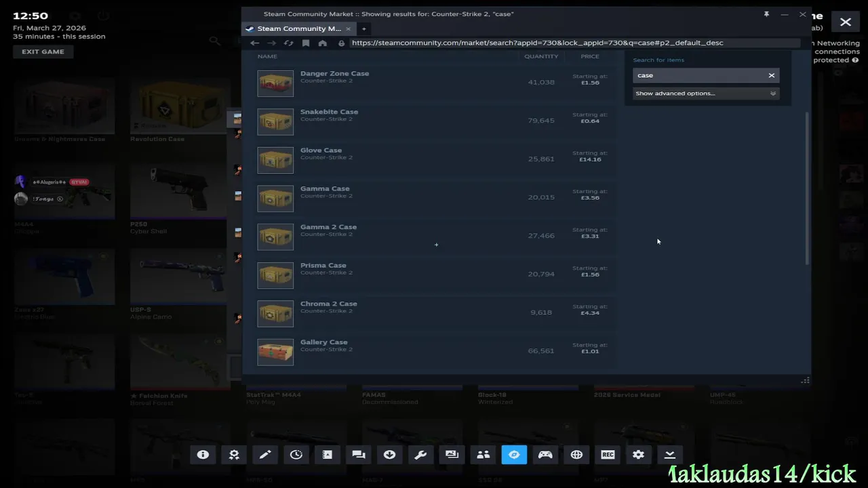Click the browser page vertical scrollbar
Viewport: 868px width, 488px height.
click(x=807, y=188)
